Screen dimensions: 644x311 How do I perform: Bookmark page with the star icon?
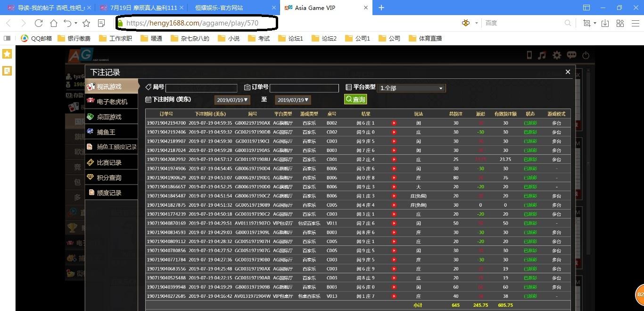tap(86, 23)
